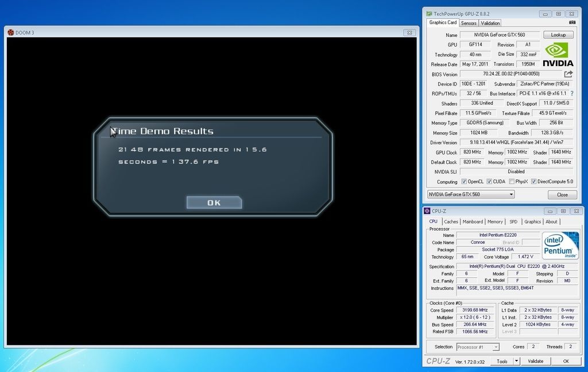Expand the Tools dropdown arrow in CPU-Z
588x372 pixels.
tap(516, 361)
